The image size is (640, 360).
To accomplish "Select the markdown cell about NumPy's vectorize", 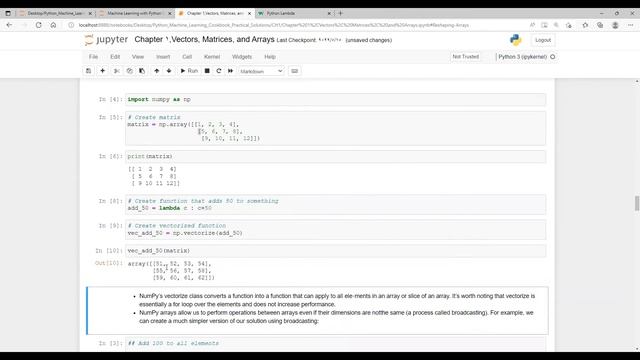I will pyautogui.click(x=318, y=311).
